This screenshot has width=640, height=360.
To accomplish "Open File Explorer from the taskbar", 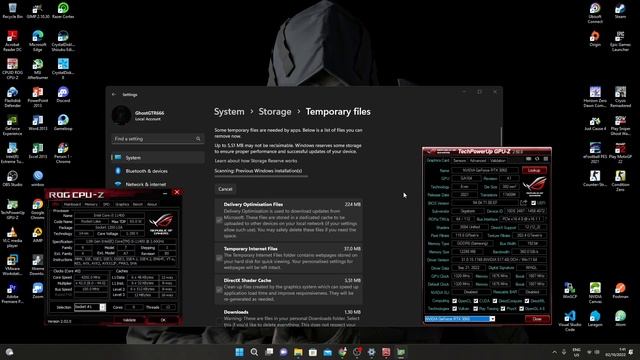I will [x=298, y=352].
